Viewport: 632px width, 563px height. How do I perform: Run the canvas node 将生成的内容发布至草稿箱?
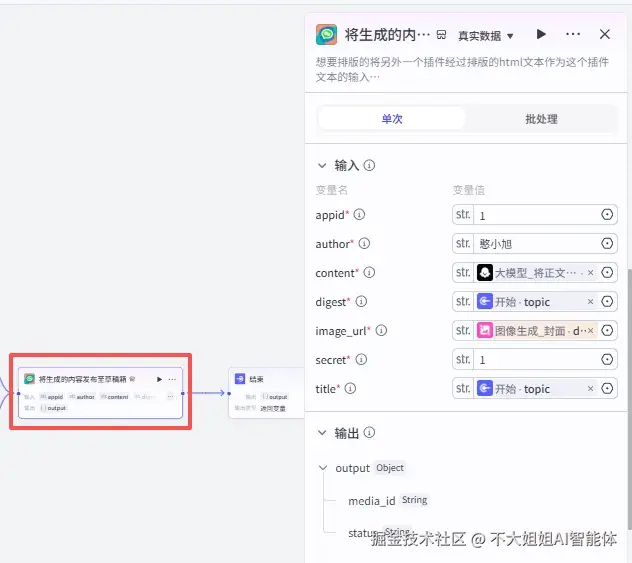(159, 379)
